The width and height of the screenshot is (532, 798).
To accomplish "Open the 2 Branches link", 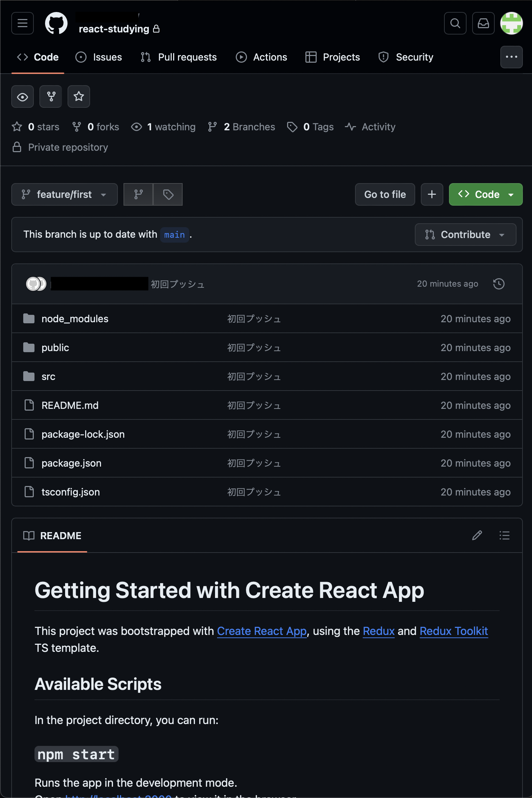I will pos(241,127).
